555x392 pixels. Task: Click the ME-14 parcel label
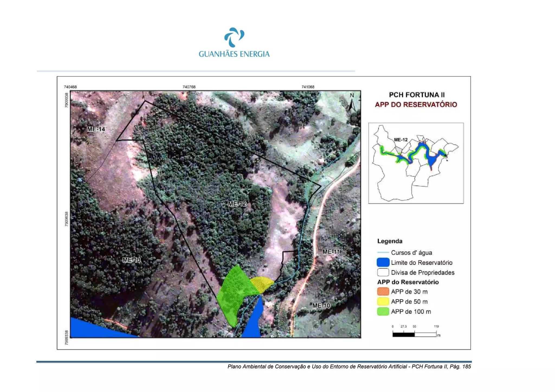pos(96,129)
